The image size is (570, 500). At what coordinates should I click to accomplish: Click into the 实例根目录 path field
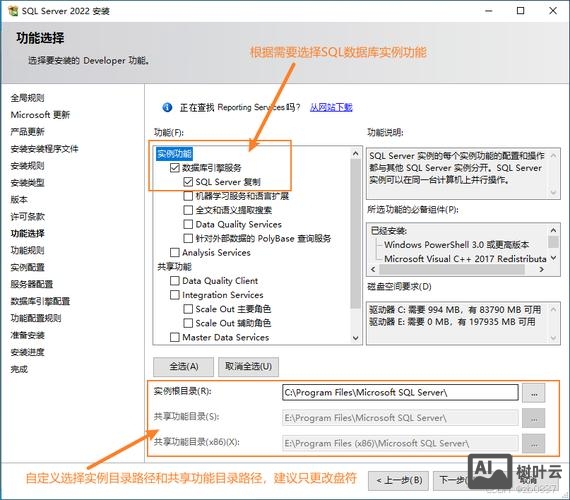tap(400, 393)
